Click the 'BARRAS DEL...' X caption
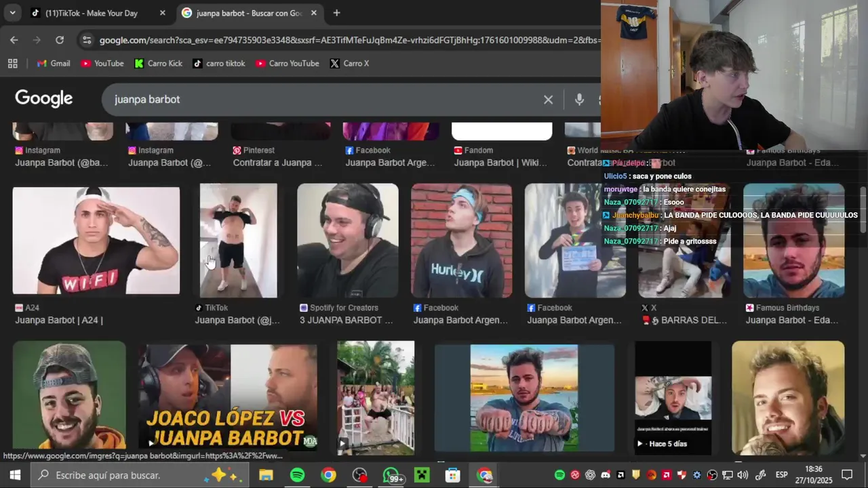 (684, 320)
